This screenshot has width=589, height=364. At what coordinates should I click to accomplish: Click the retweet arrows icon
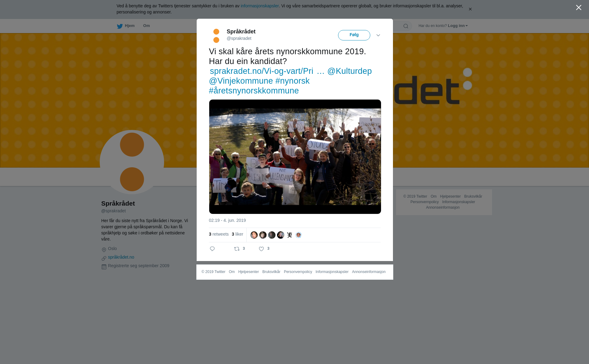click(x=237, y=249)
